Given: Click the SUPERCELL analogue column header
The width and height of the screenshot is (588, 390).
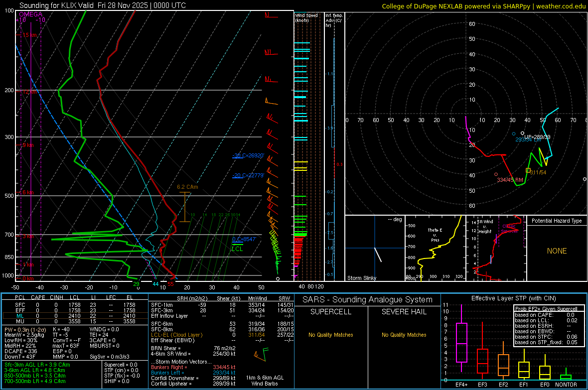Looking at the screenshot, I should pyautogui.click(x=331, y=312).
